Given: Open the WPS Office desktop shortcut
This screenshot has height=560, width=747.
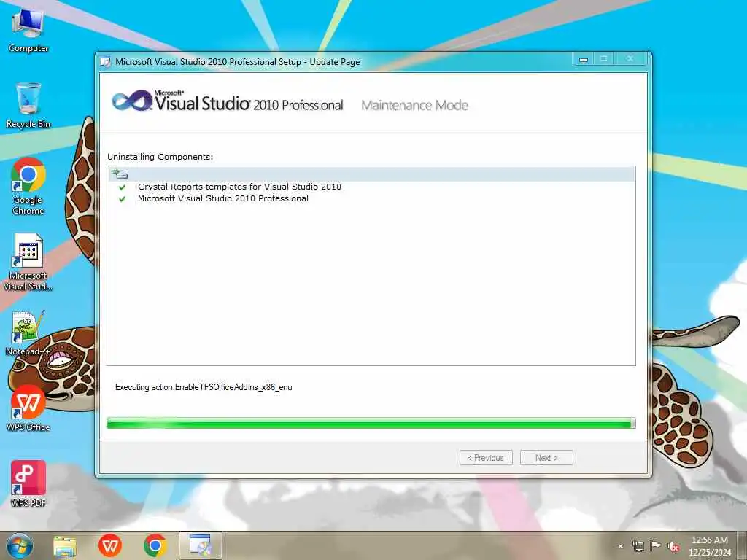Looking at the screenshot, I should pyautogui.click(x=28, y=408).
